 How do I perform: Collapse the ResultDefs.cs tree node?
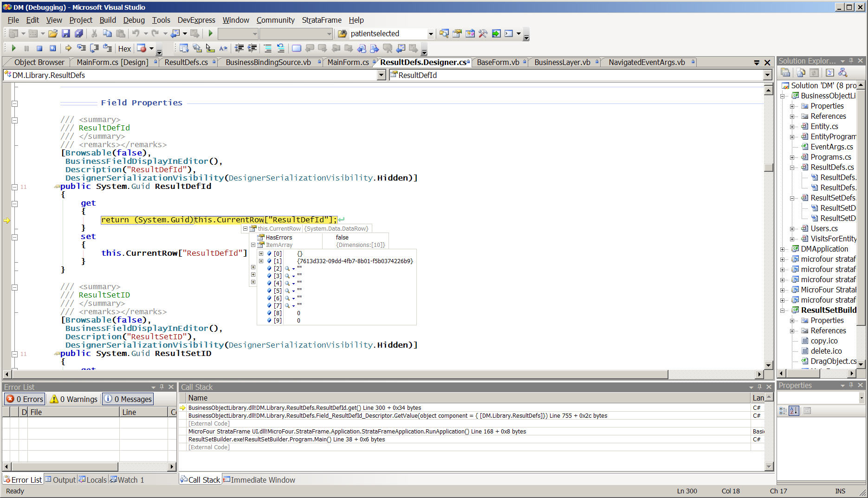792,168
